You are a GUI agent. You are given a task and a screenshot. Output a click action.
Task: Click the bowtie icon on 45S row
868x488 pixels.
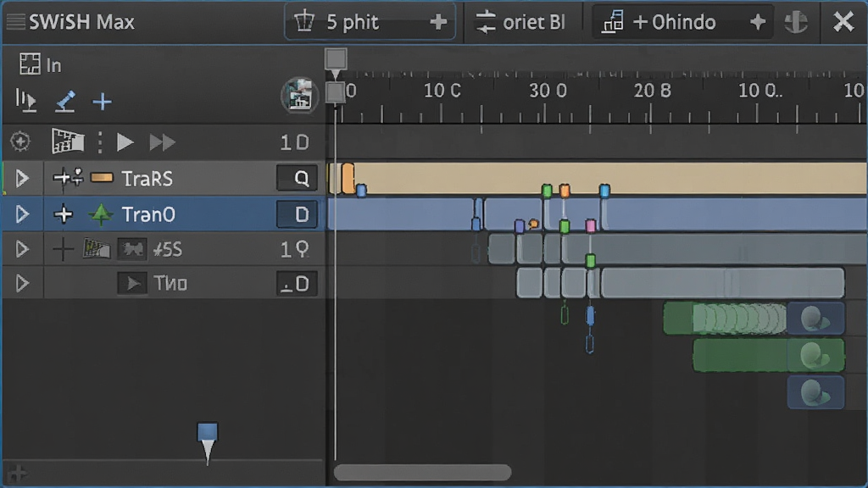131,250
